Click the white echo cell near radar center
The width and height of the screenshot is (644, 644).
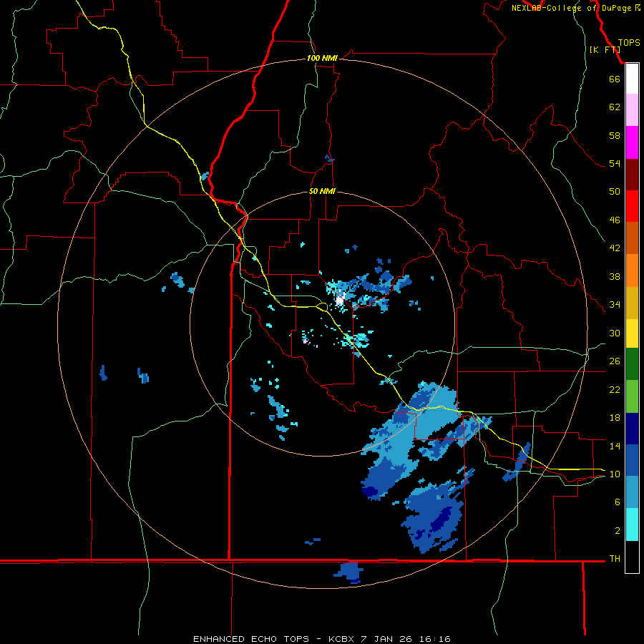pyautogui.click(x=340, y=299)
